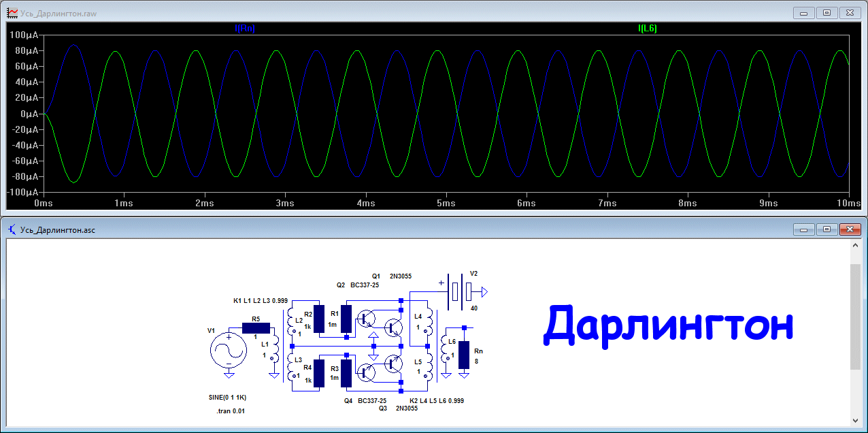Click the Q1 reference label
Screen dimensions: 868x433
pos(376,276)
